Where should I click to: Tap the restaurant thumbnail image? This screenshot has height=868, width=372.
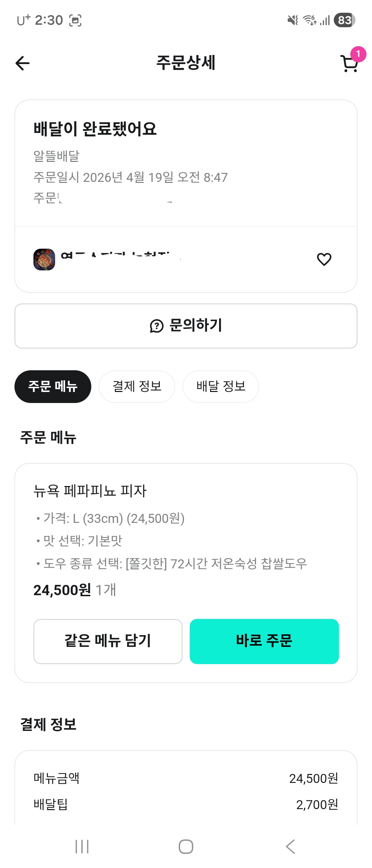pyautogui.click(x=44, y=259)
